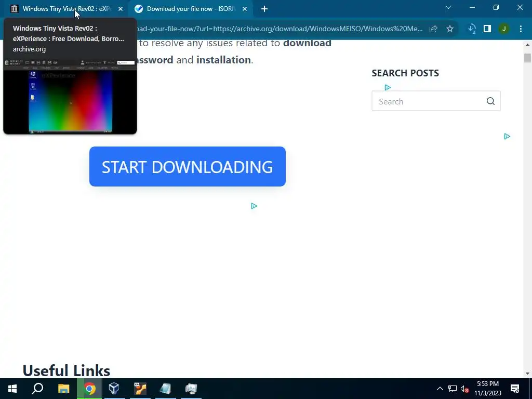Image resolution: width=532 pixels, height=399 pixels.
Task: Open the tab search dropdown chevron
Action: coord(448,7)
